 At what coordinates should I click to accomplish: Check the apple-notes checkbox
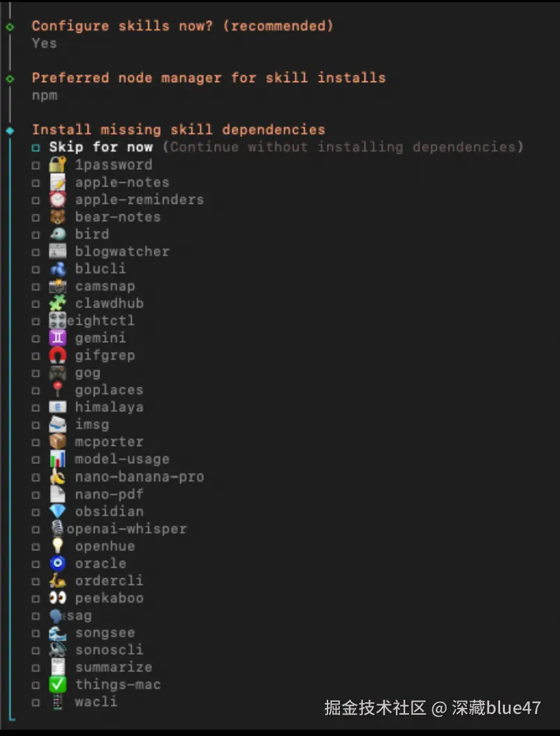click(x=36, y=182)
